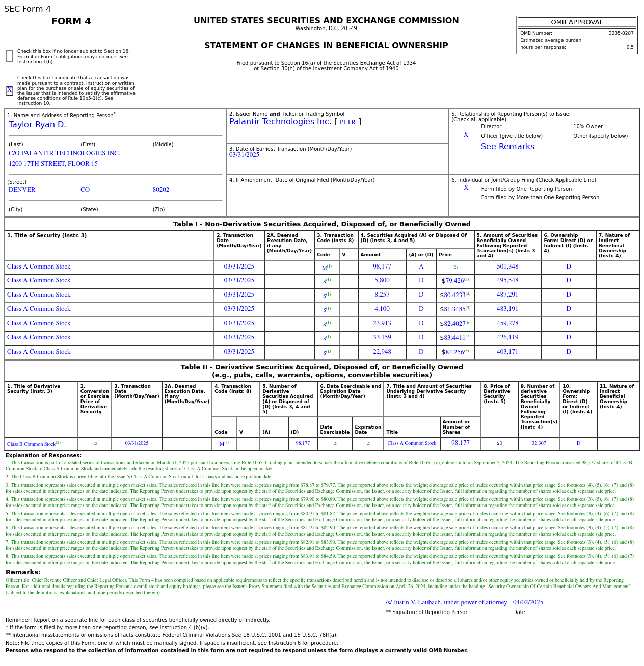Click the address line C/O PALANTIR TECHNOLOGIES INC.
The height and width of the screenshot is (666, 644).
[64, 153]
